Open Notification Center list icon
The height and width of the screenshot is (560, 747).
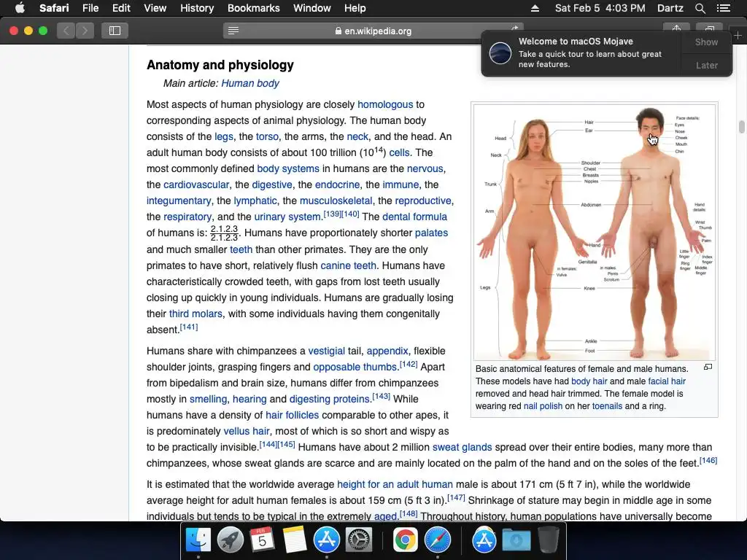point(724,8)
